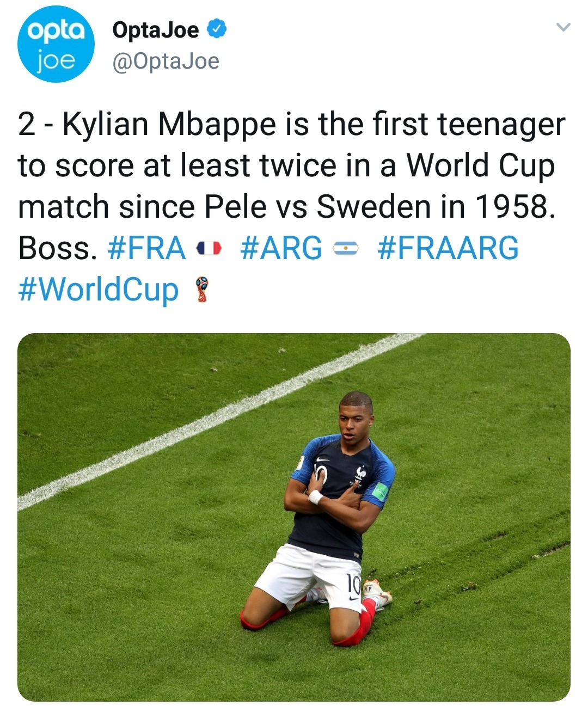Click the word "Boss." in the tweet
The width and height of the screenshot is (588, 712).
58,249
